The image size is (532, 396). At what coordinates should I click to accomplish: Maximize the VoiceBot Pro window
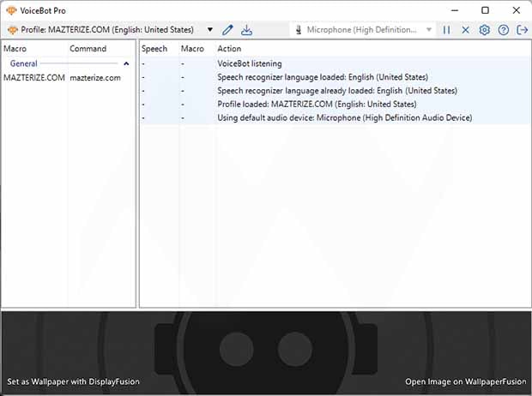pos(485,10)
